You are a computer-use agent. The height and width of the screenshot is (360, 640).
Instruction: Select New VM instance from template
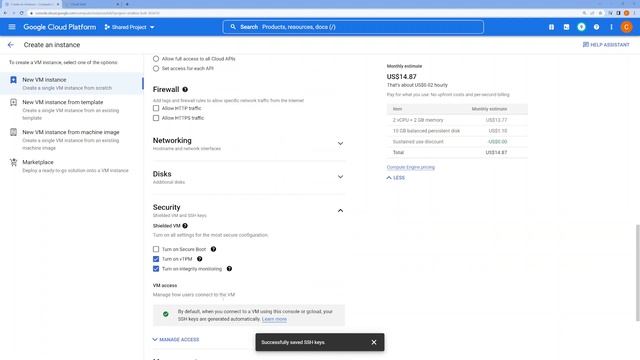point(72,109)
